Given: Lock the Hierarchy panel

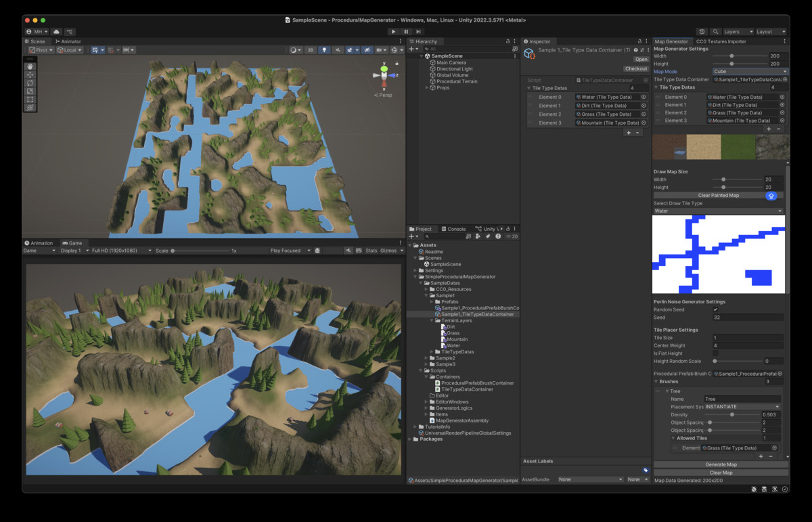Looking at the screenshot, I should pos(507,41).
